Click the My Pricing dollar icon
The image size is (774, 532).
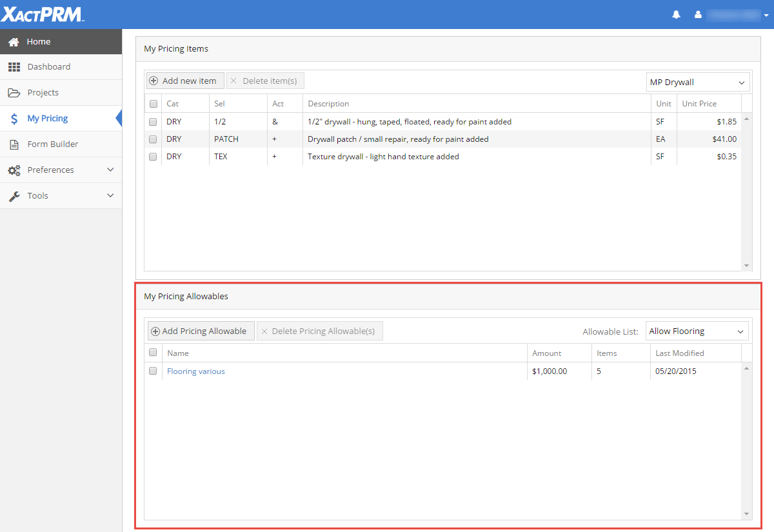(14, 119)
